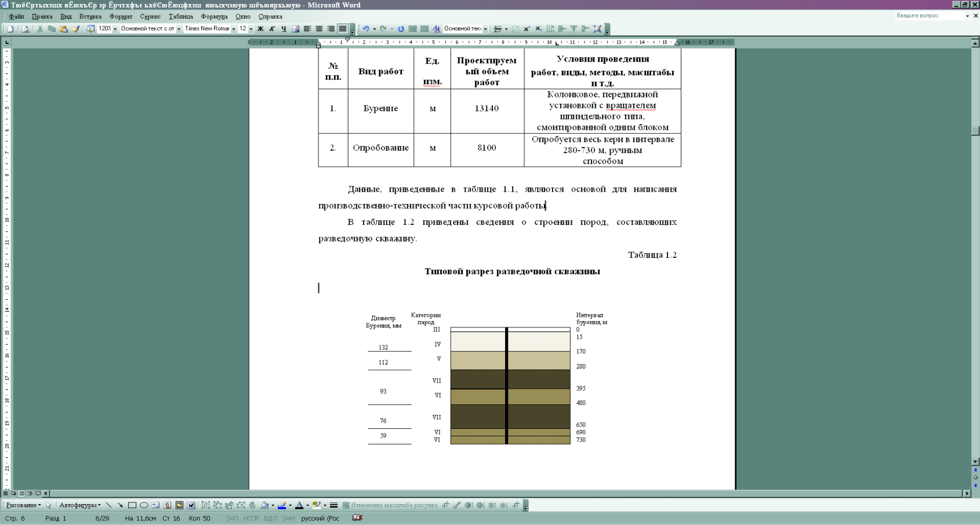Image resolution: width=980 pixels, height=525 pixels.
Task: Choose the Select Objects pointer tool
Action: coord(49,505)
